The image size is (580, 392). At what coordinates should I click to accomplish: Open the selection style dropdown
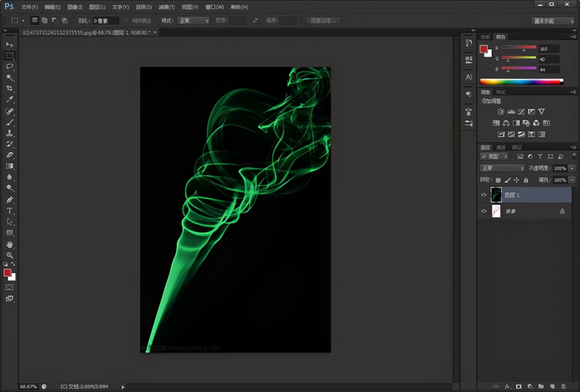coord(193,21)
